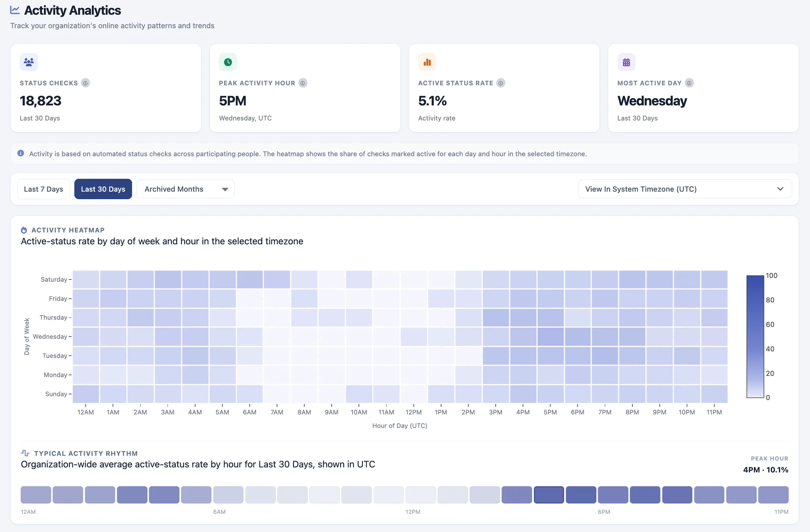The height and width of the screenshot is (532, 810).
Task: Click the purple calendar icon
Action: [x=626, y=62]
